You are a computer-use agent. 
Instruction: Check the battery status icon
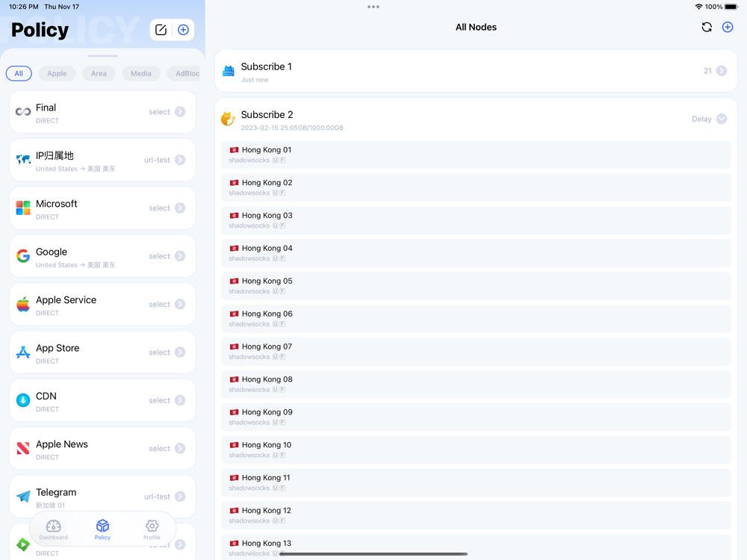tap(731, 7)
